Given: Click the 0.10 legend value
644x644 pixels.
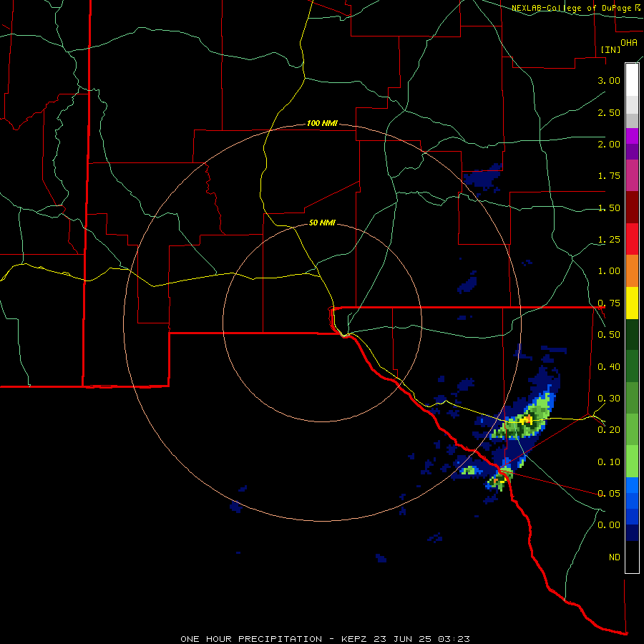Looking at the screenshot, I should (609, 462).
